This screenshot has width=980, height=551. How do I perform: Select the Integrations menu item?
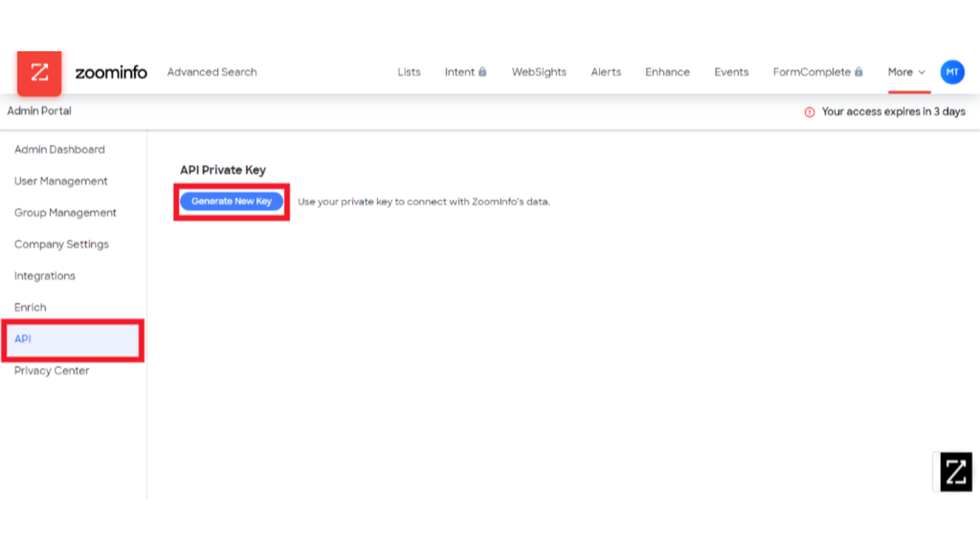click(x=44, y=275)
